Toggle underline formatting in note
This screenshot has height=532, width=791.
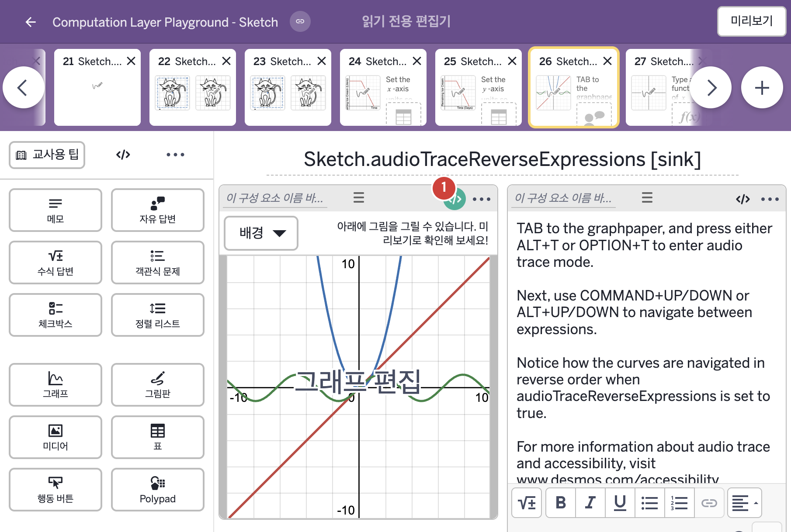(x=620, y=503)
